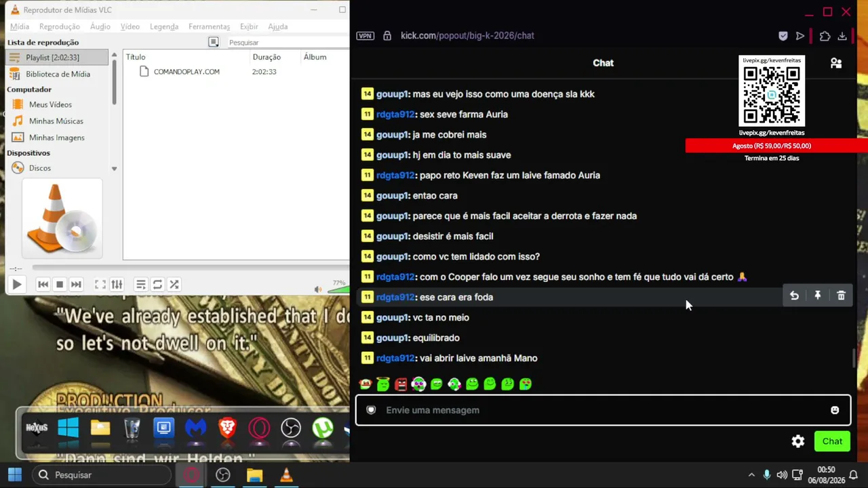Image resolution: width=868 pixels, height=488 pixels.
Task: Open chat settings gear icon
Action: 798,441
